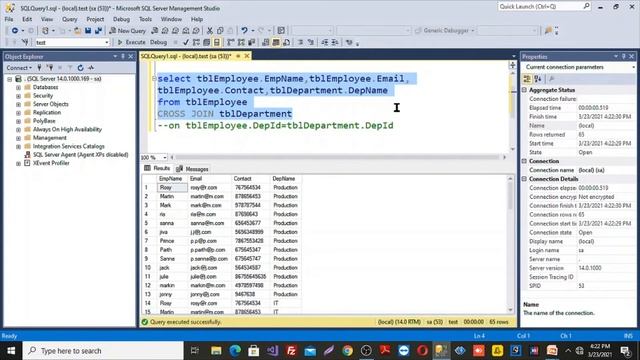This screenshot has width=640, height=360.
Task: Click the increase indent icon
Action: (335, 42)
